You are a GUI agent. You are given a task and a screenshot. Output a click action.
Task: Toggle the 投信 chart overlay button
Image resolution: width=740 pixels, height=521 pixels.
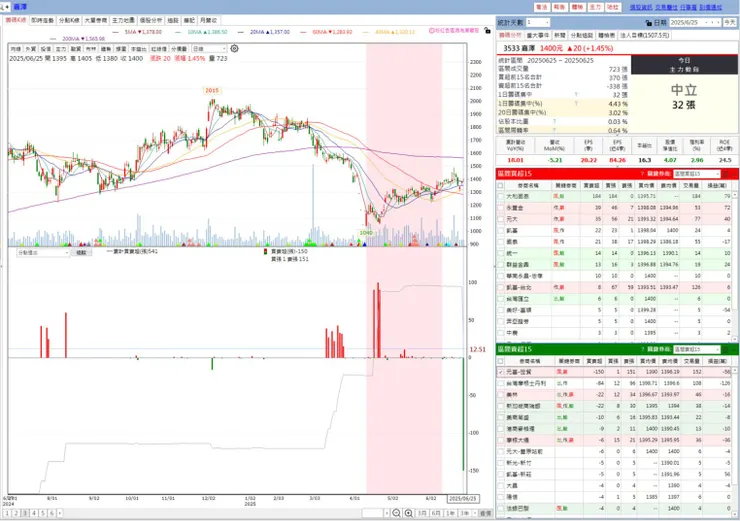pyautogui.click(x=45, y=49)
